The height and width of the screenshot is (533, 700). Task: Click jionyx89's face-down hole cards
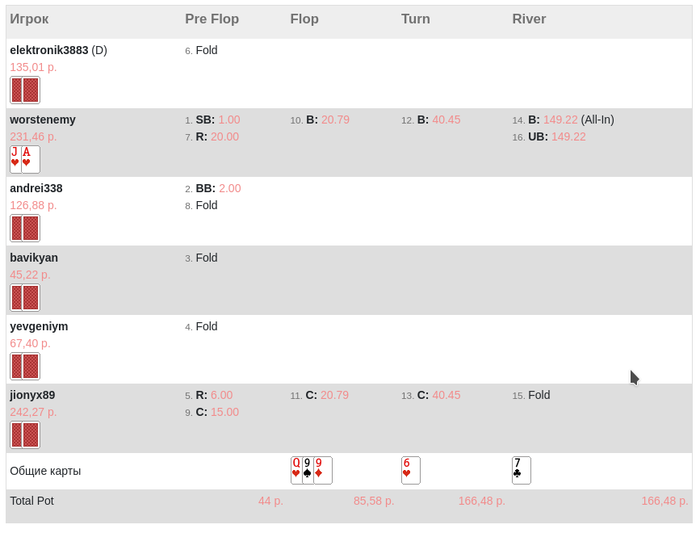[25, 435]
